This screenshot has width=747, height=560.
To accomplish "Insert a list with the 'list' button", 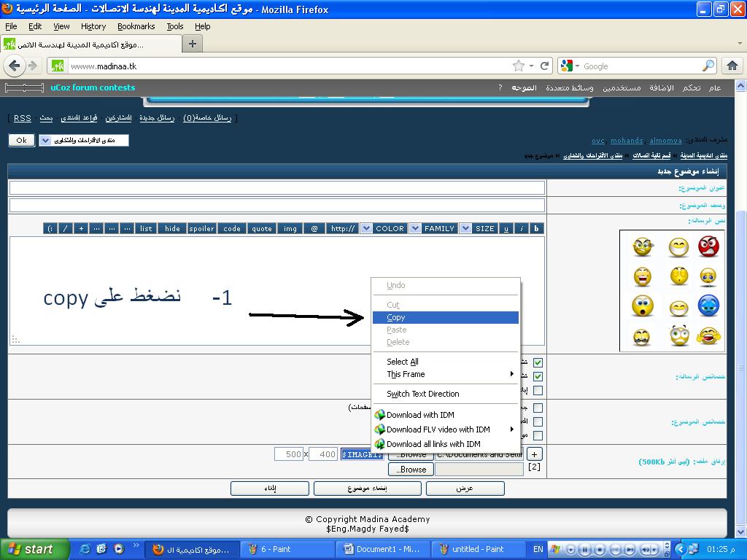I will pos(146,228).
